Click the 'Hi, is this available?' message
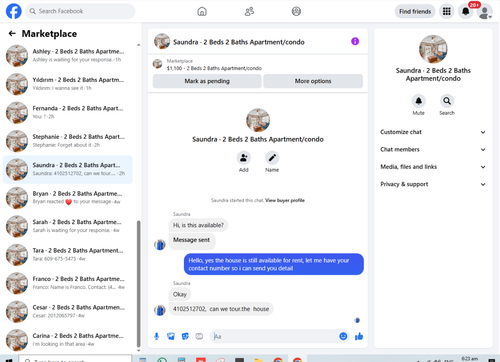The image size is (500, 362). point(198,225)
